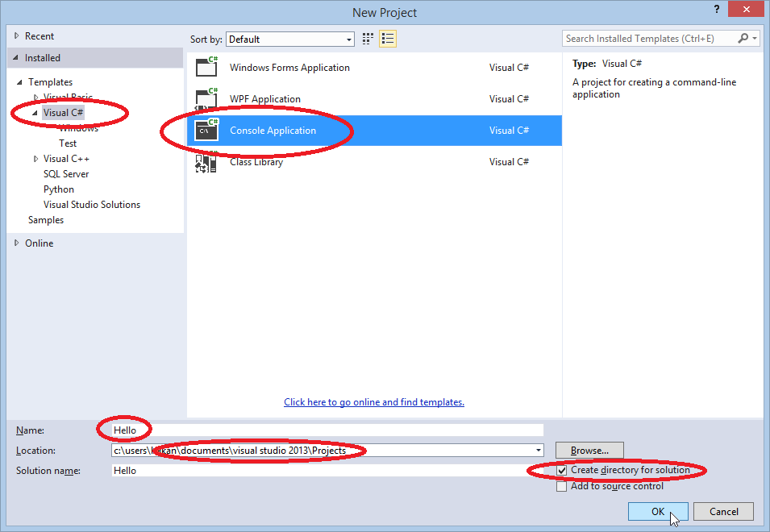The width and height of the screenshot is (770, 532).
Task: Select the Visual C# tree item
Action: coord(63,113)
